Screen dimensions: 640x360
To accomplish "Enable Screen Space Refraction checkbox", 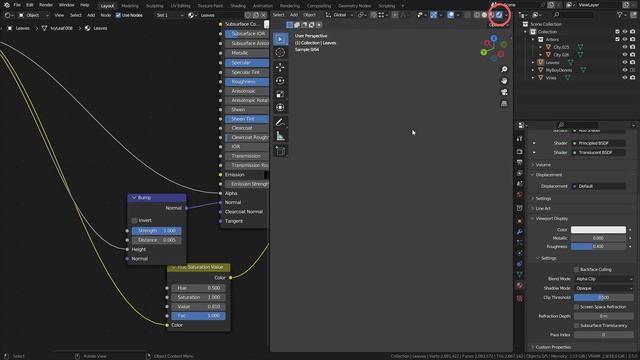I will [577, 307].
